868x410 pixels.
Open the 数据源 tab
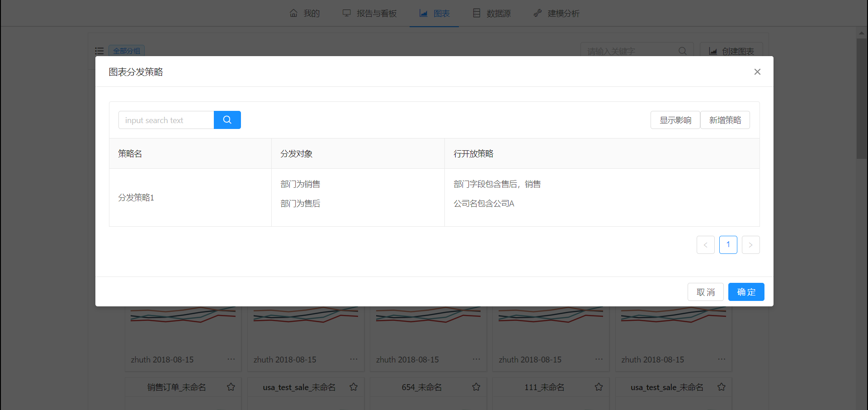point(492,14)
